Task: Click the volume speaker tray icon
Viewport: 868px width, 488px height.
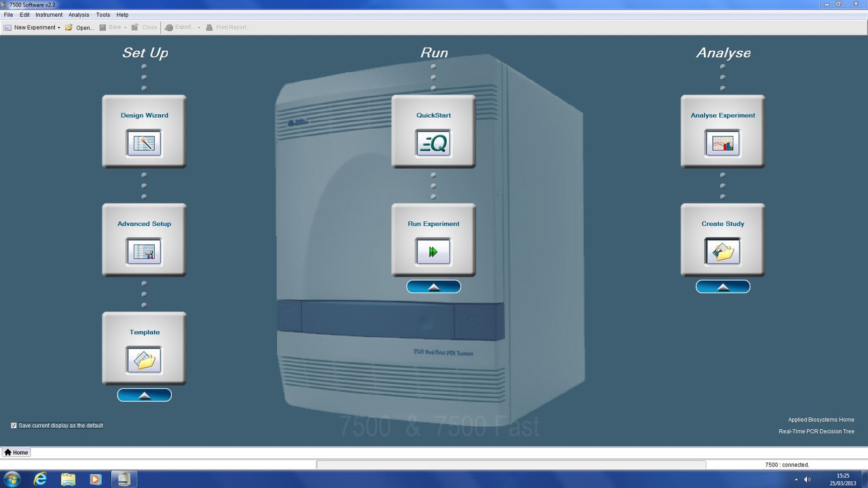Action: click(807, 479)
